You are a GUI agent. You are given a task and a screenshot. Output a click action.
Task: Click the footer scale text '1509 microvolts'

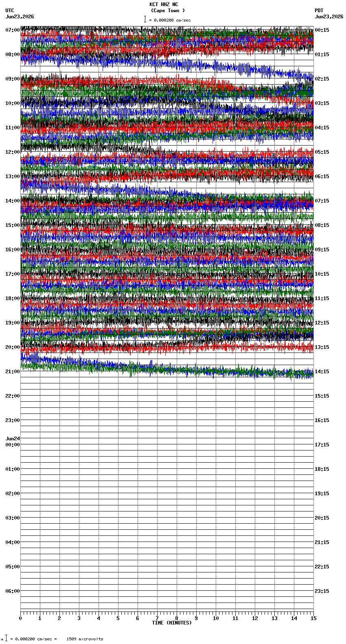[85, 639]
